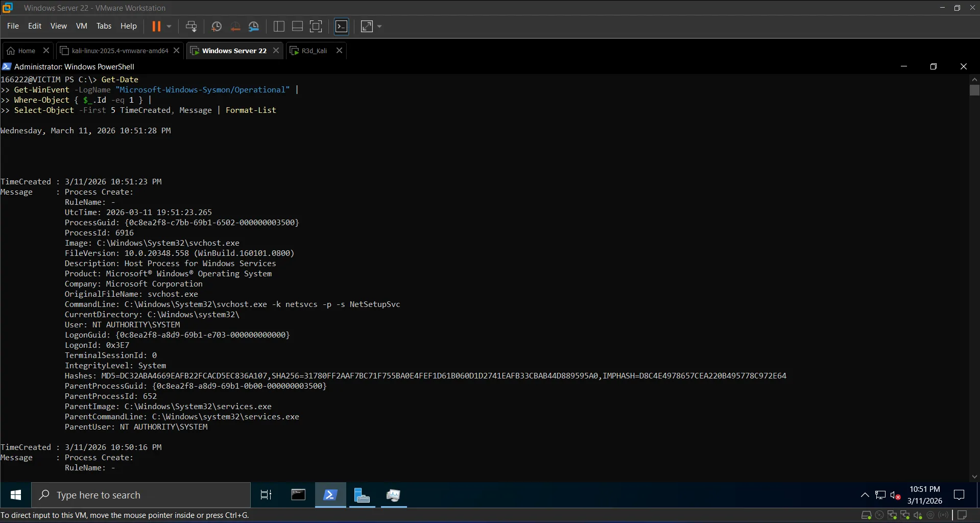Open the guest network tray icon

880,495
